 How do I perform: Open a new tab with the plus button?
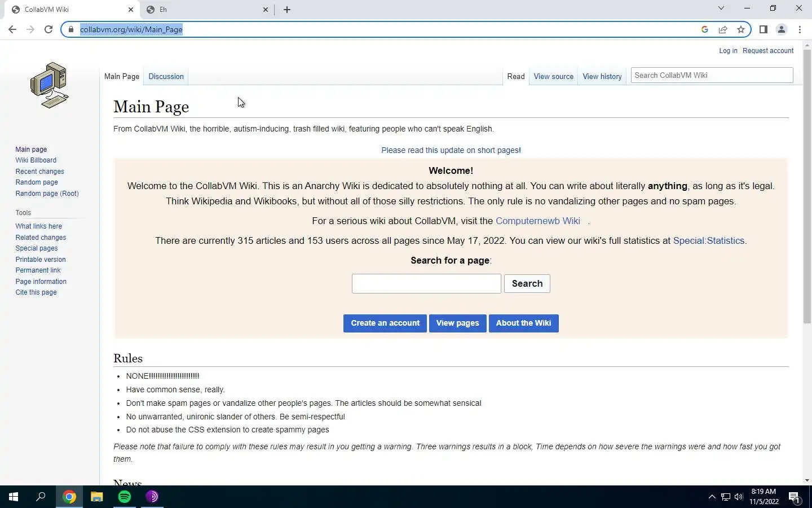click(x=287, y=10)
